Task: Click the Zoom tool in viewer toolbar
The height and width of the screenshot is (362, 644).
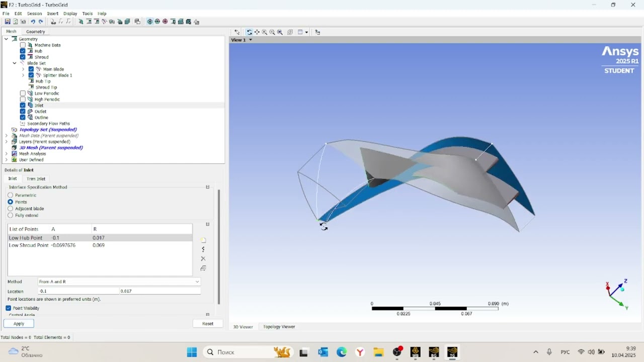Action: point(265,32)
